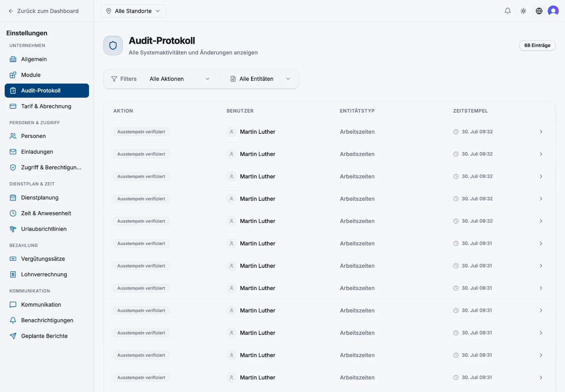Go back via Zurück zum Dashboard
The image size is (565, 392).
point(43,11)
